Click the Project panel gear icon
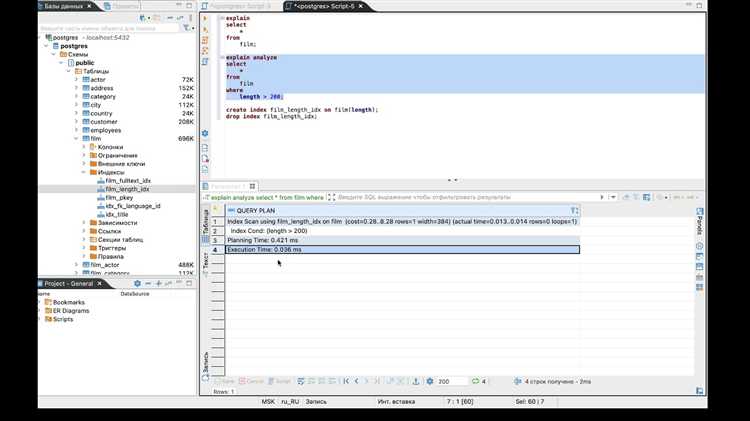The width and height of the screenshot is (750, 421). pyautogui.click(x=138, y=283)
